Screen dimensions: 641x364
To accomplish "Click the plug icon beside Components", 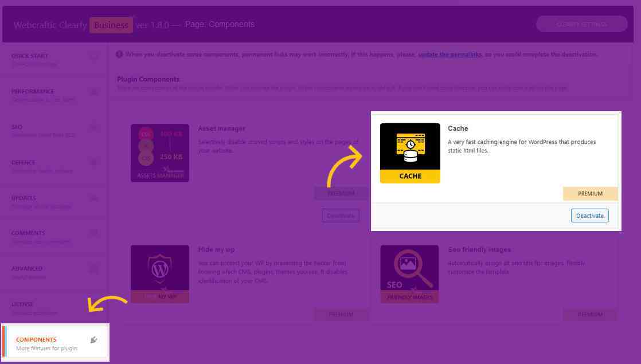I will [93, 340].
